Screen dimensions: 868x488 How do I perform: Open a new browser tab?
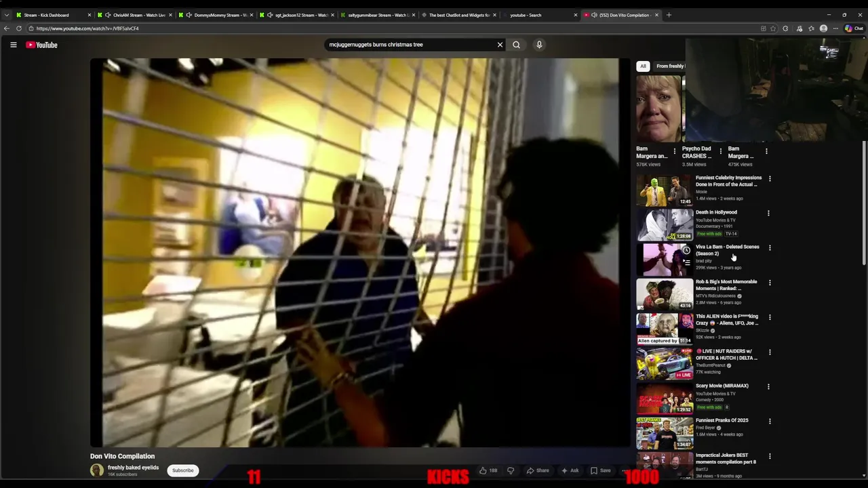[669, 15]
